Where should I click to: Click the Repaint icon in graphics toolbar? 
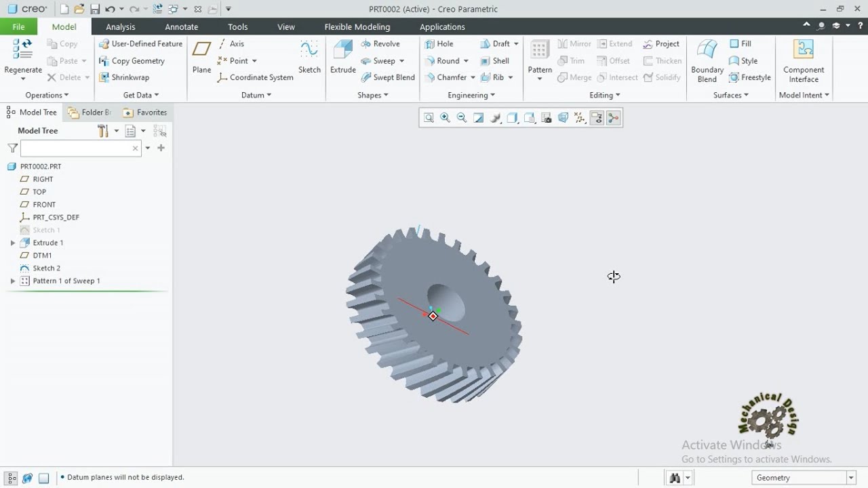(479, 118)
